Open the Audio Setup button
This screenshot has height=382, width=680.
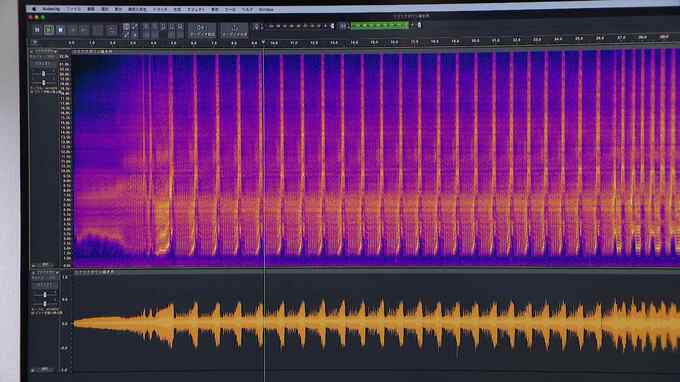[202, 30]
